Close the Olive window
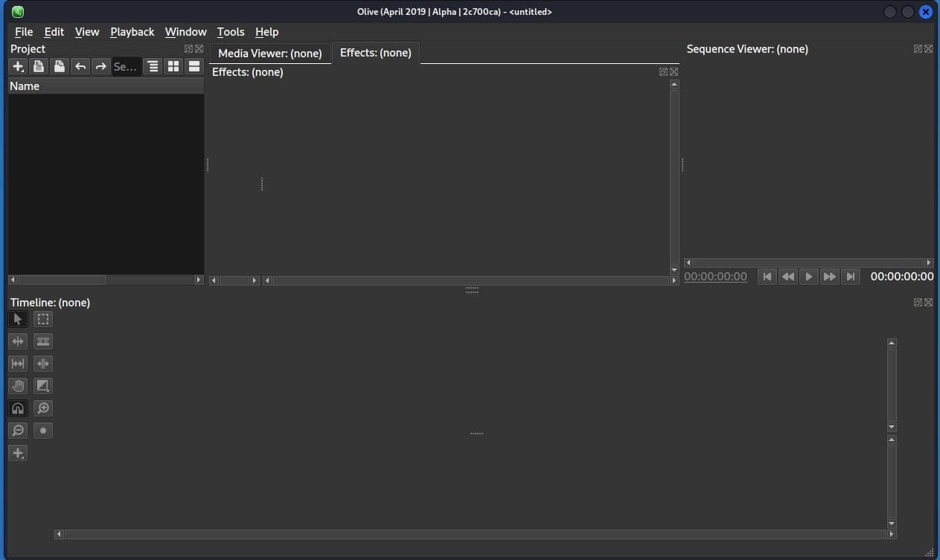The height and width of the screenshot is (560, 940). [926, 12]
